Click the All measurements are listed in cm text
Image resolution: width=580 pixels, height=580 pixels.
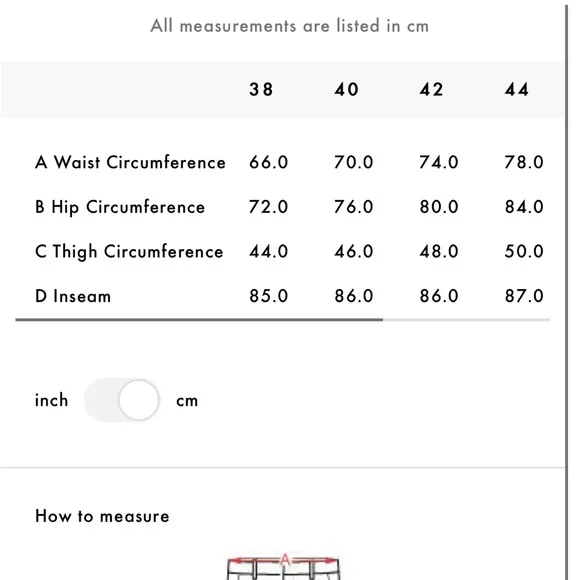[290, 26]
